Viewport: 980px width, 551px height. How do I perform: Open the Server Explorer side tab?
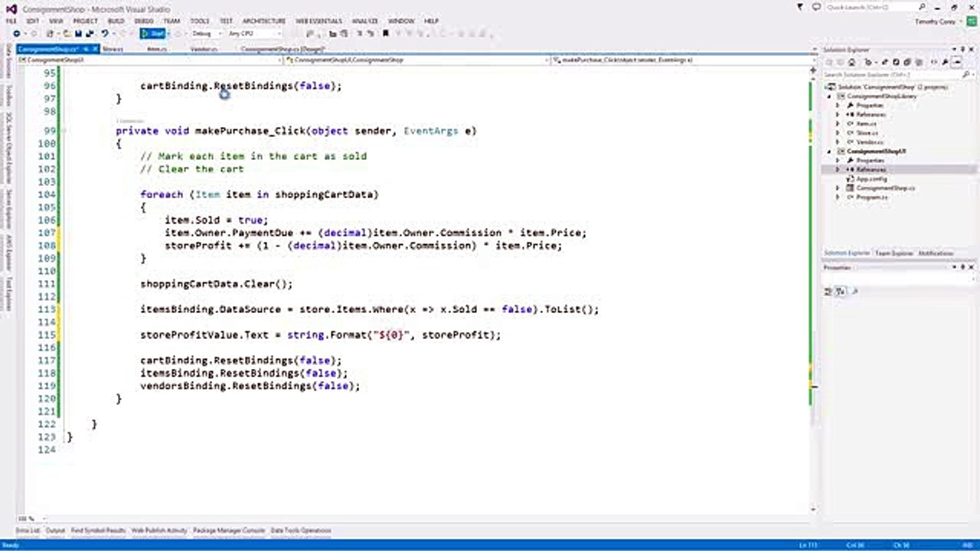(8, 210)
